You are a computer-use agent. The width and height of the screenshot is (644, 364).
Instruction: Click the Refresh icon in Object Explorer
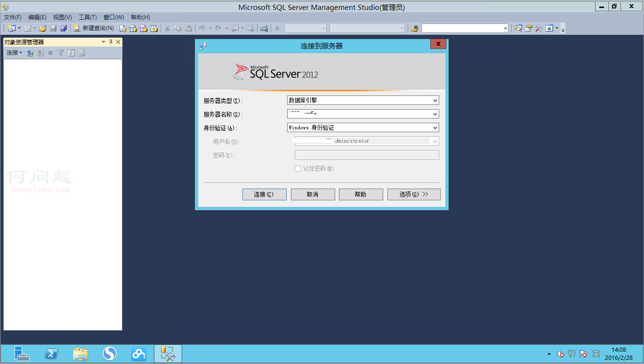coord(71,53)
